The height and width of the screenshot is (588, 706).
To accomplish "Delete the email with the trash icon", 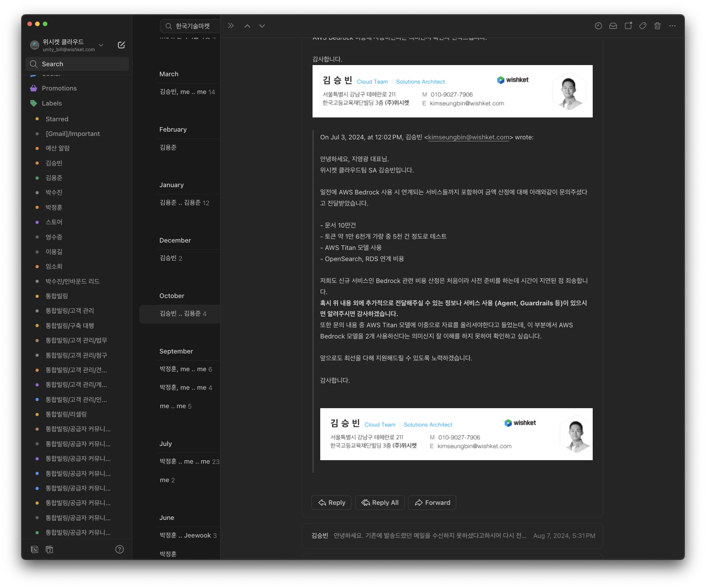I will 657,26.
